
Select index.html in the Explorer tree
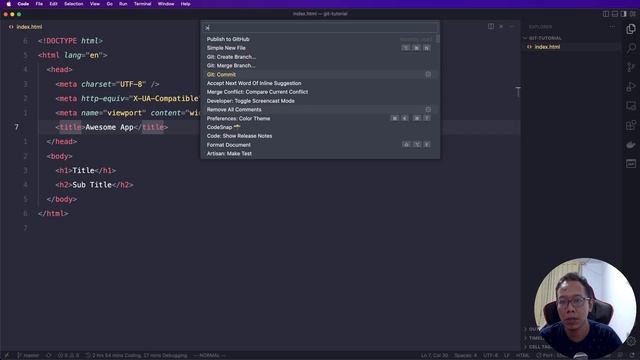coord(547,47)
